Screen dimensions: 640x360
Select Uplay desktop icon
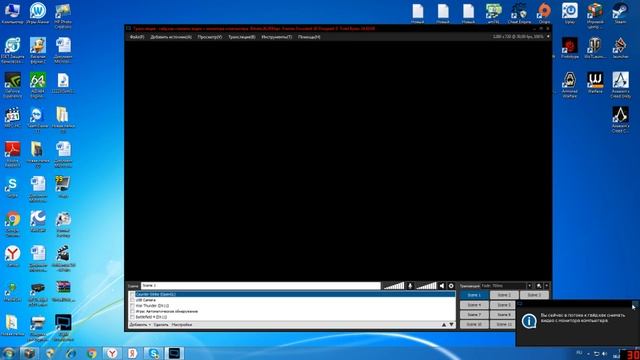tap(569, 13)
